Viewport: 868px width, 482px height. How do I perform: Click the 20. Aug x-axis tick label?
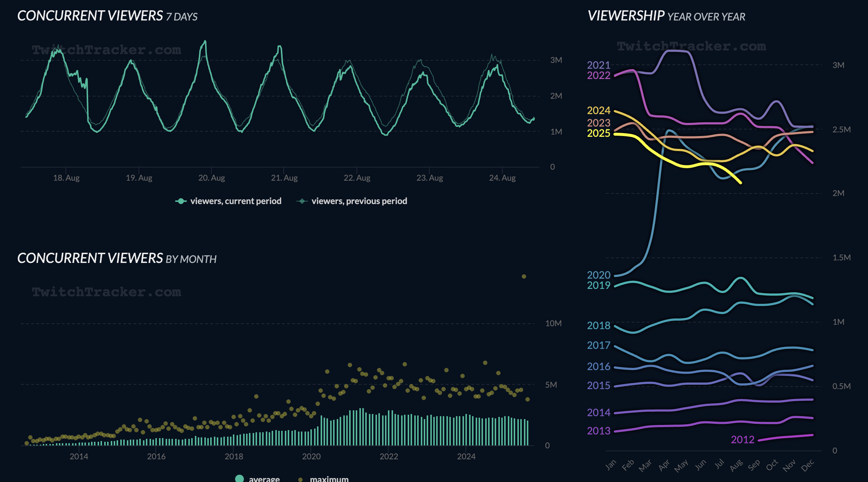tap(211, 178)
